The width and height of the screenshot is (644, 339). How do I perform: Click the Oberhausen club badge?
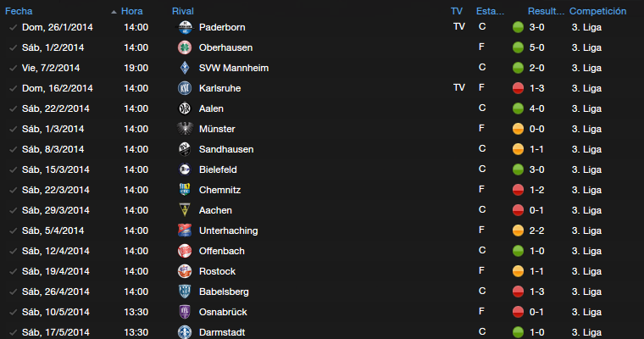tap(185, 47)
